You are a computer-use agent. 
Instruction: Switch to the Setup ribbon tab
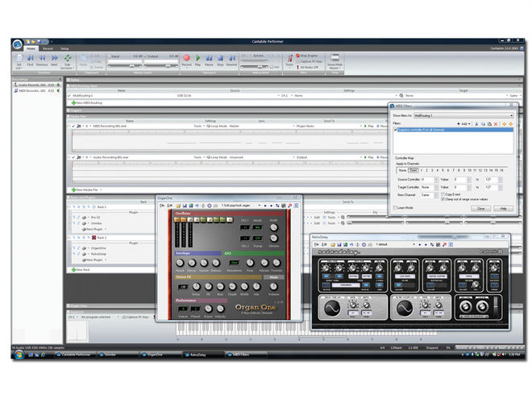coord(64,48)
